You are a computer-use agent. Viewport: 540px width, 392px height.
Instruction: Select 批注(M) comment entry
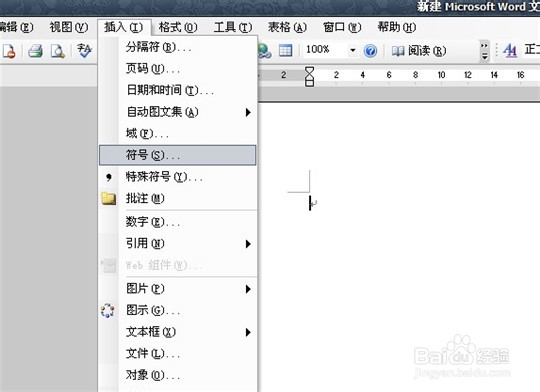pyautogui.click(x=178, y=198)
